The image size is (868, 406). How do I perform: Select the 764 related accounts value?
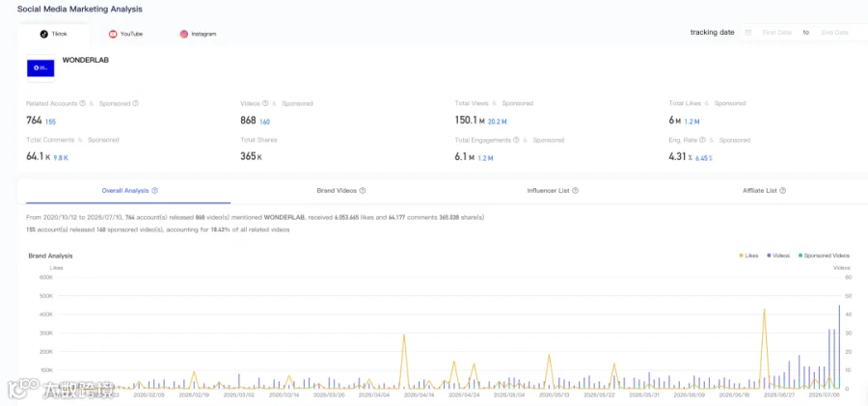point(34,121)
